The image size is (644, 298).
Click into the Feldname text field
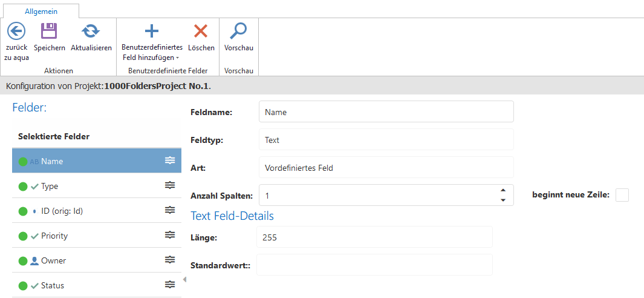[x=386, y=112]
